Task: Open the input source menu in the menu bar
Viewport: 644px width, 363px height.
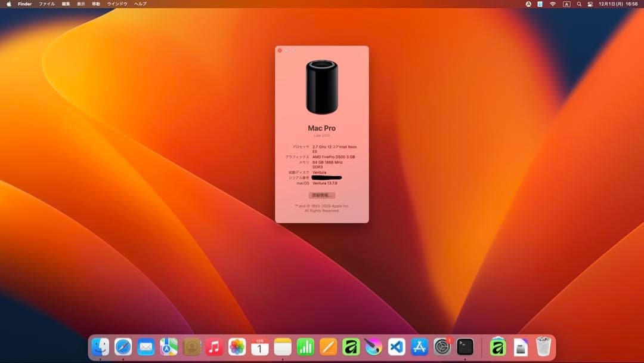Action: click(x=566, y=4)
